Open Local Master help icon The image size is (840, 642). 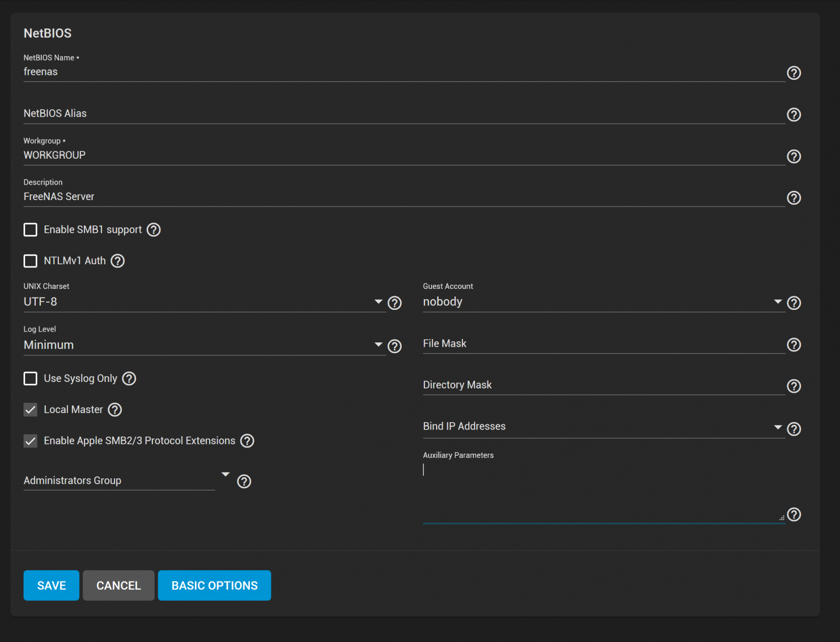[x=115, y=409]
